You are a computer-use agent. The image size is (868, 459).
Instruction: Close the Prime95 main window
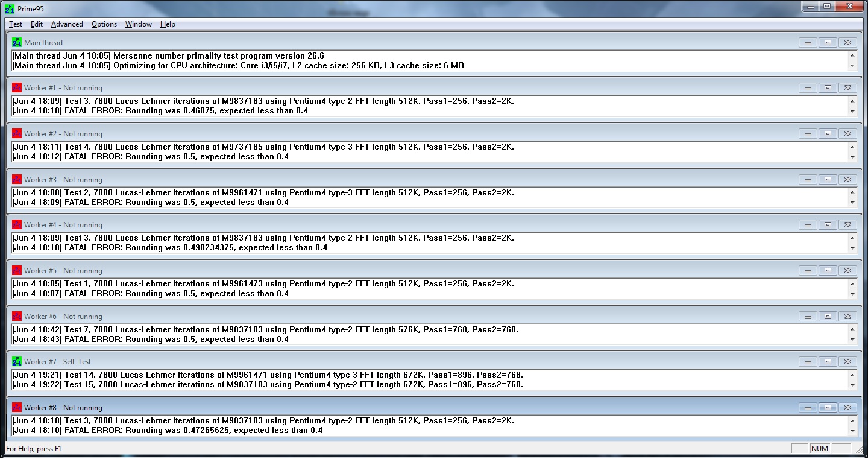849,6
